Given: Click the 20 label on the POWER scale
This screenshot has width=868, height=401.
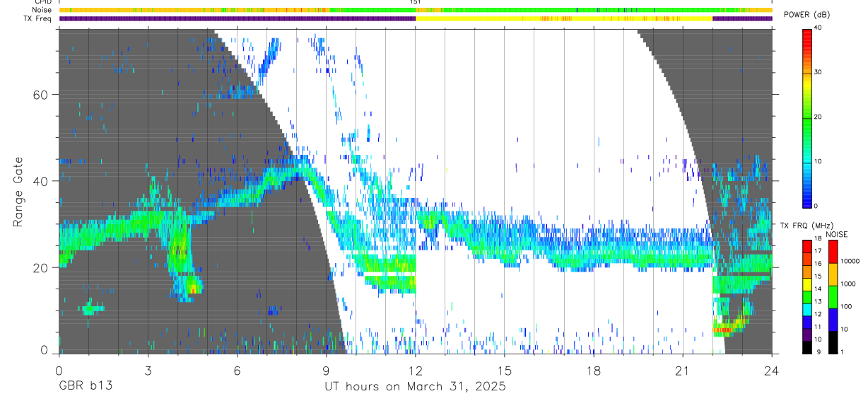Looking at the screenshot, I should [819, 117].
